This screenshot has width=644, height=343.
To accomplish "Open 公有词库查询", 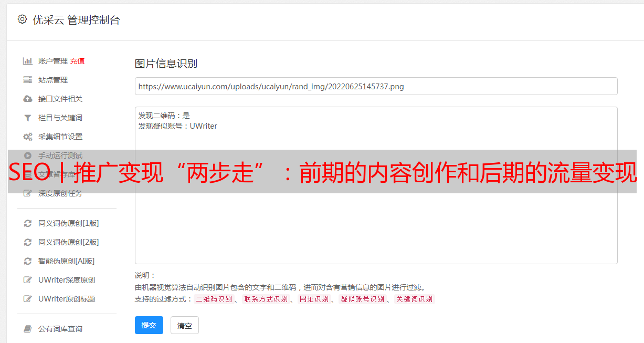I will (x=60, y=329).
